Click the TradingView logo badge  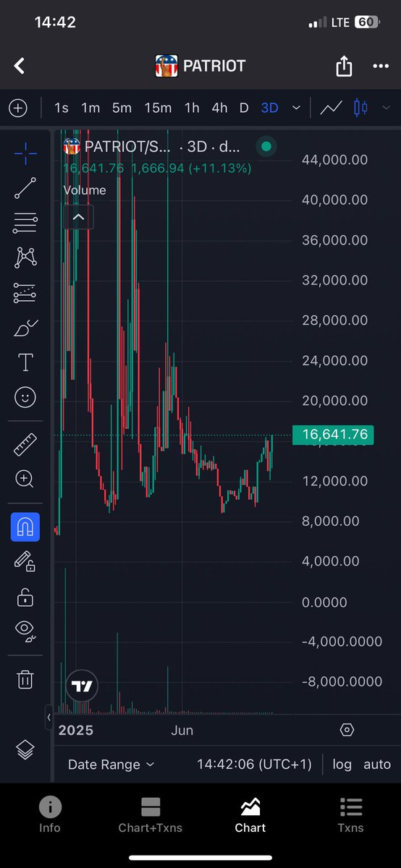[82, 686]
